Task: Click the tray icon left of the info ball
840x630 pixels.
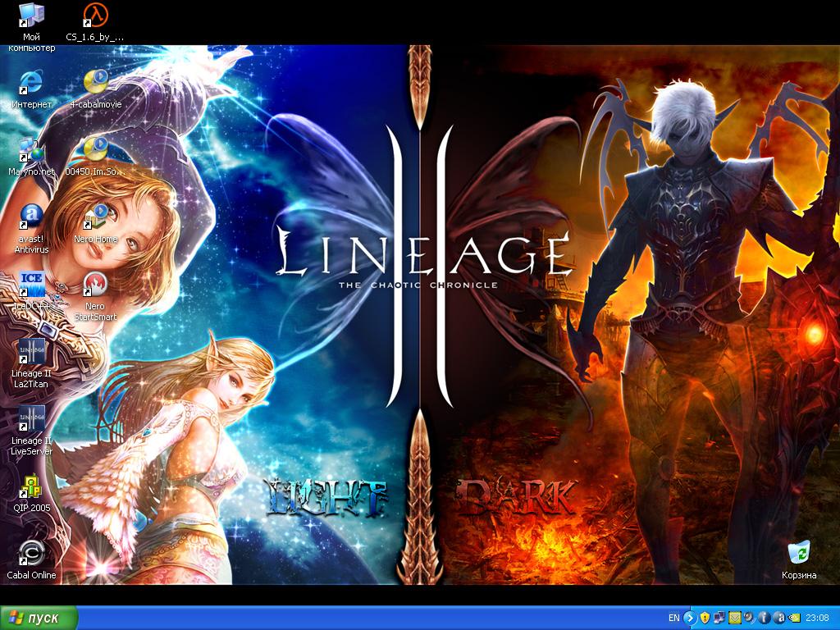Action: point(749,618)
